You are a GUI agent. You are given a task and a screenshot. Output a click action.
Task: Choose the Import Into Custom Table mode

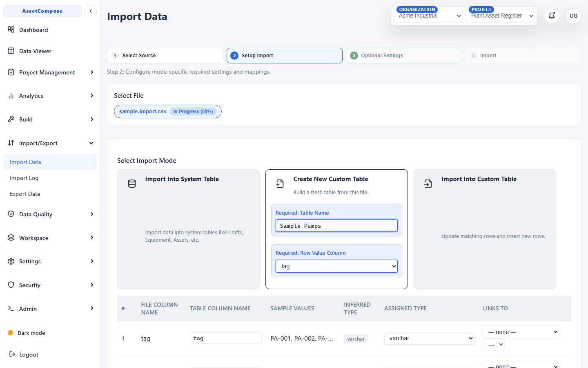point(485,229)
